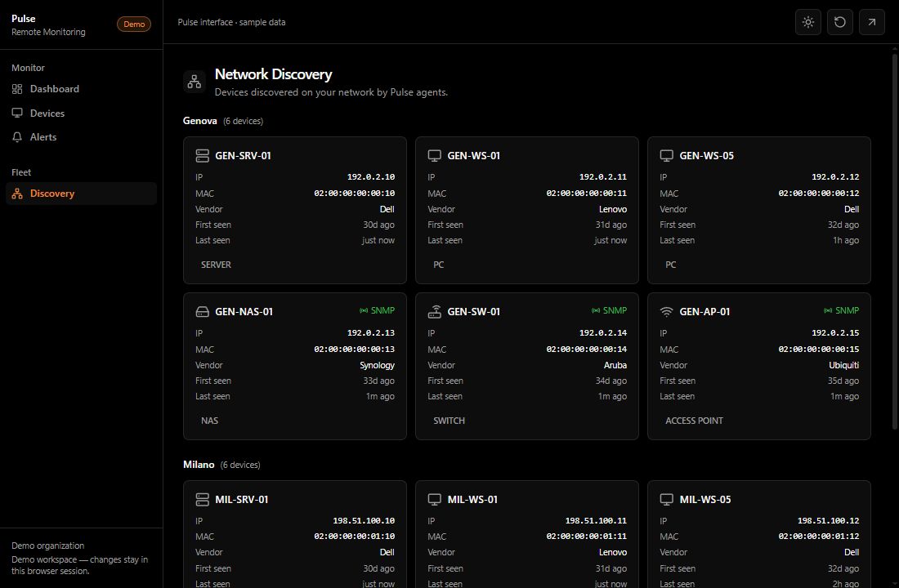Go to Devices in sidebar
899x588 pixels.
click(81, 113)
